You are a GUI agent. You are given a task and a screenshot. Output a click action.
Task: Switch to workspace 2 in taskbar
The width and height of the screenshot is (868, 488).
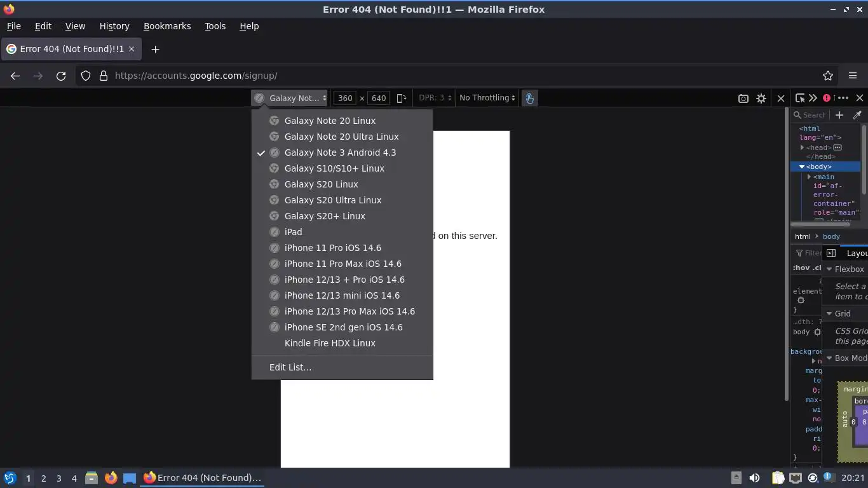[x=43, y=478]
